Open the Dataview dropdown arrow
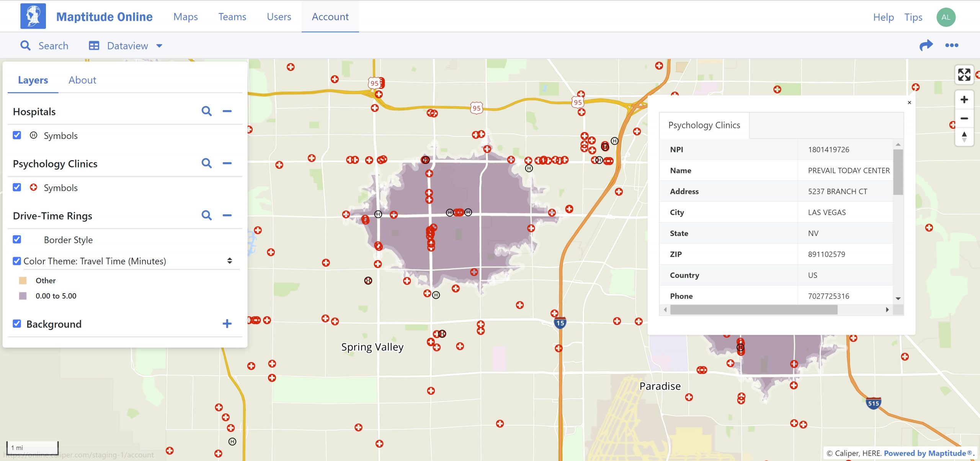This screenshot has height=461, width=980. pyautogui.click(x=159, y=46)
